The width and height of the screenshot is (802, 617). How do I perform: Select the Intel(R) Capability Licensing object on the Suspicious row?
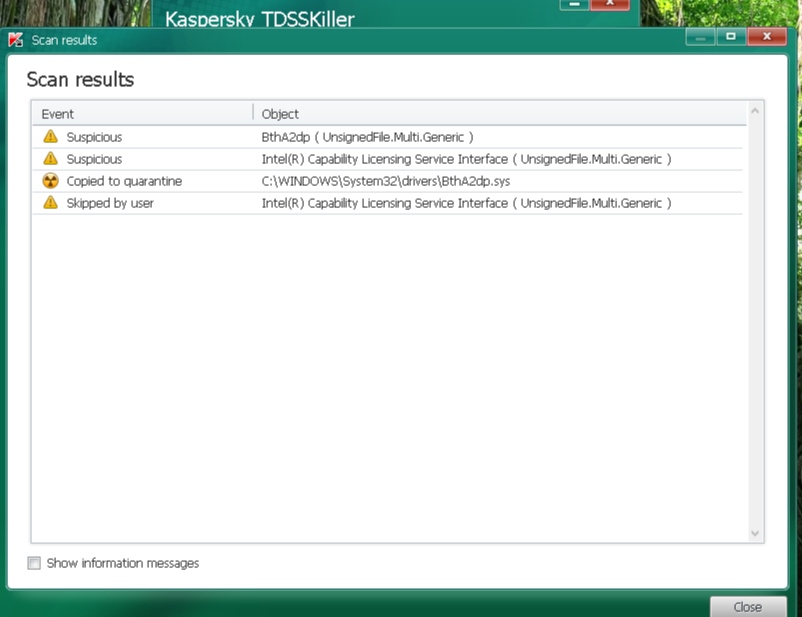[x=466, y=159]
